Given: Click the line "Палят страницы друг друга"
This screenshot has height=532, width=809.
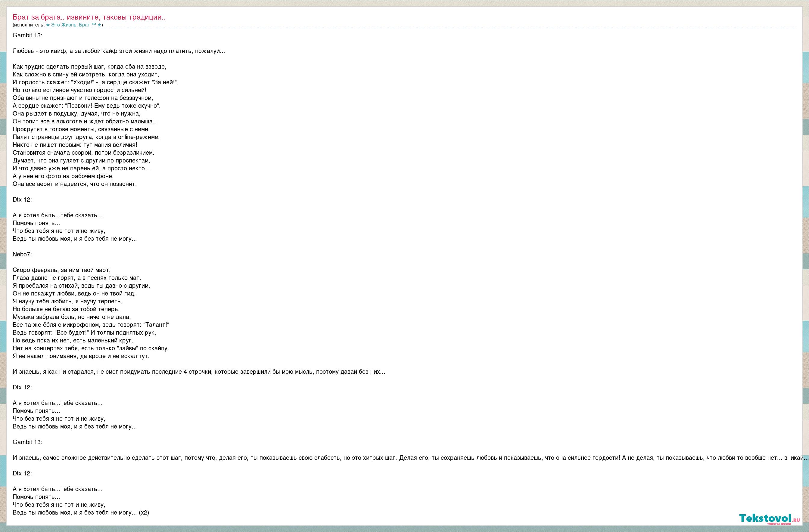Looking at the screenshot, I should pos(86,137).
